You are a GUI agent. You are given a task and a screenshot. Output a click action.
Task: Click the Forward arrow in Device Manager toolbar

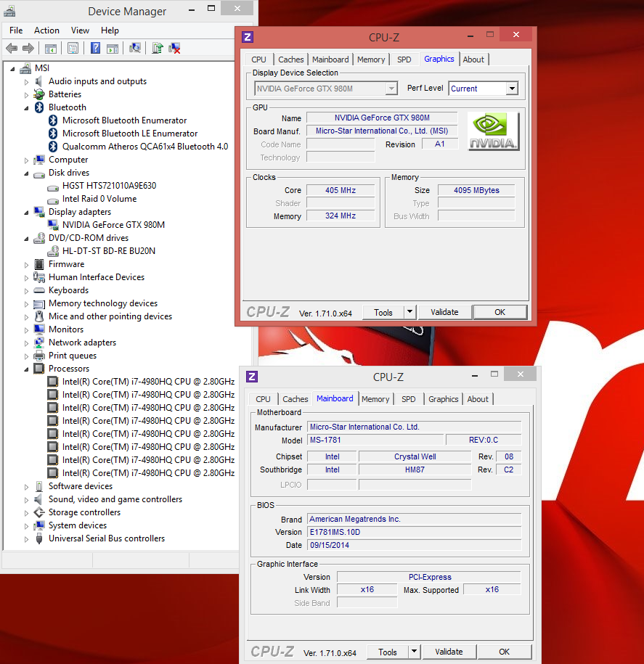pos(28,49)
